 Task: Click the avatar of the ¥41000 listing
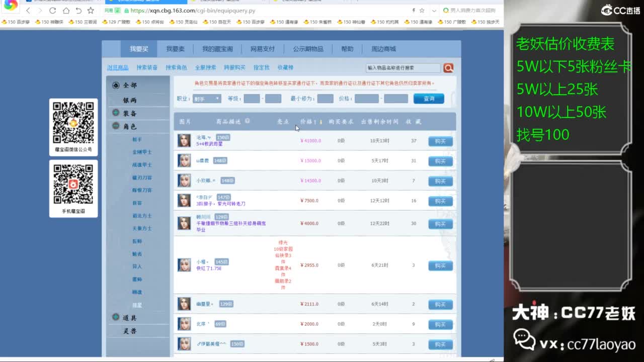[184, 141]
